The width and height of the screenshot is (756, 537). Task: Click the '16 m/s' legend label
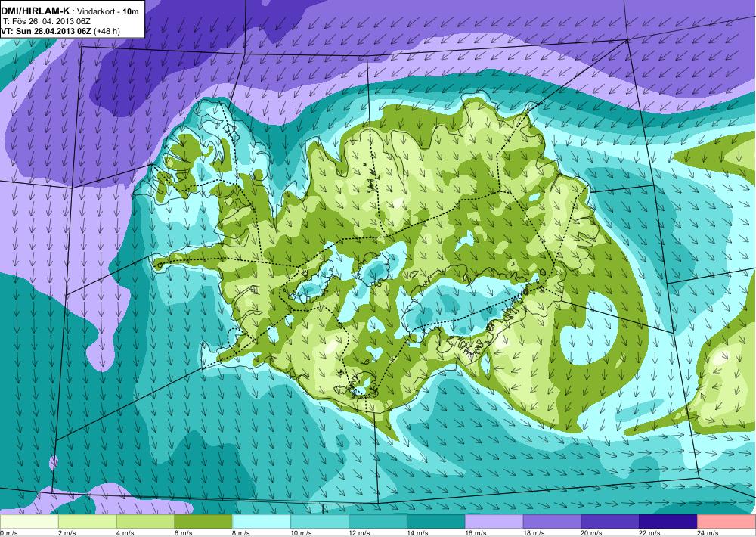pos(476,533)
